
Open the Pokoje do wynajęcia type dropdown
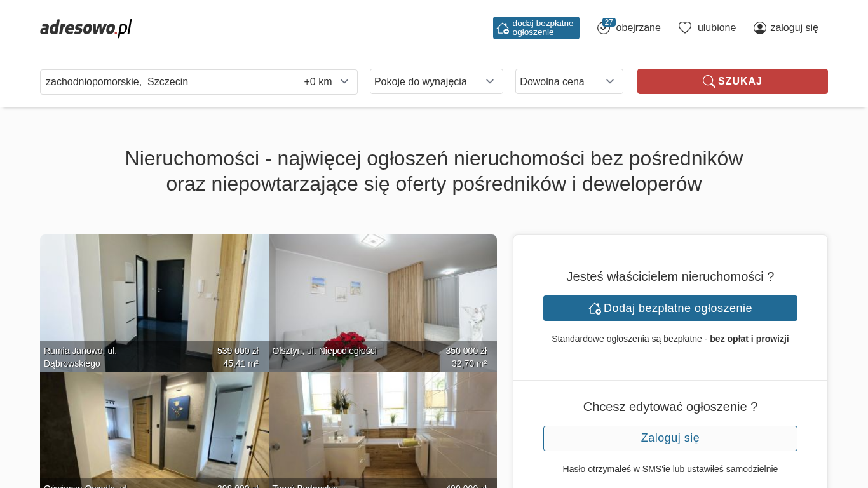[437, 81]
